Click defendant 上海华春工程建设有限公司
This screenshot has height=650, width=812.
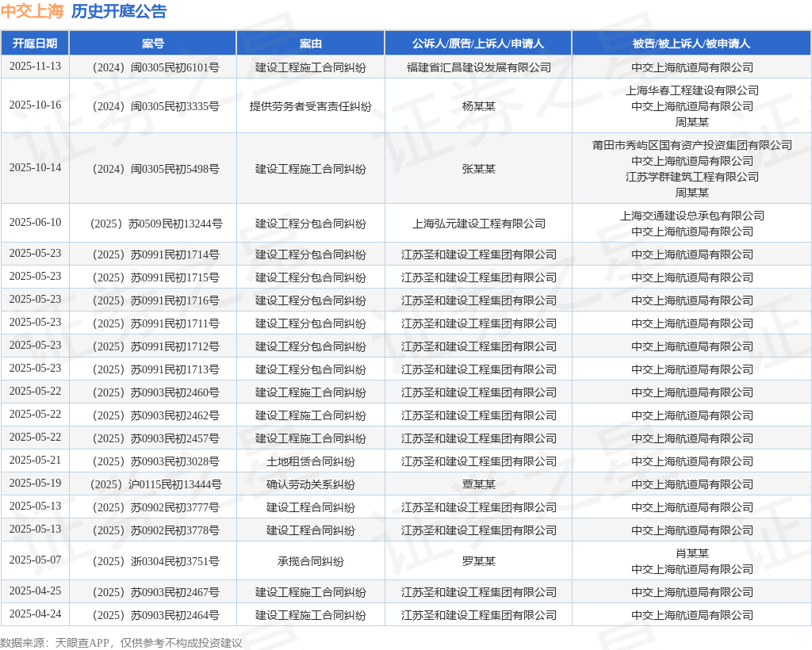click(x=691, y=90)
